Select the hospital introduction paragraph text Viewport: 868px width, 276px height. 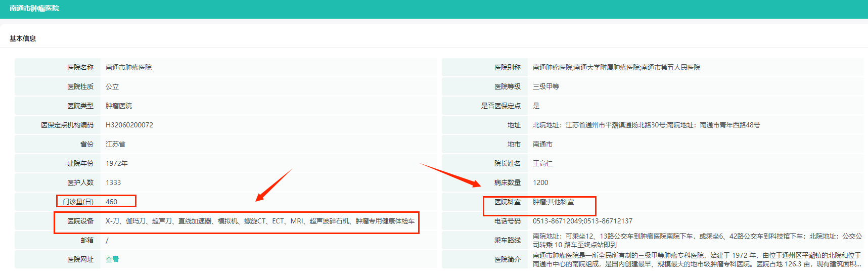[x=697, y=259]
